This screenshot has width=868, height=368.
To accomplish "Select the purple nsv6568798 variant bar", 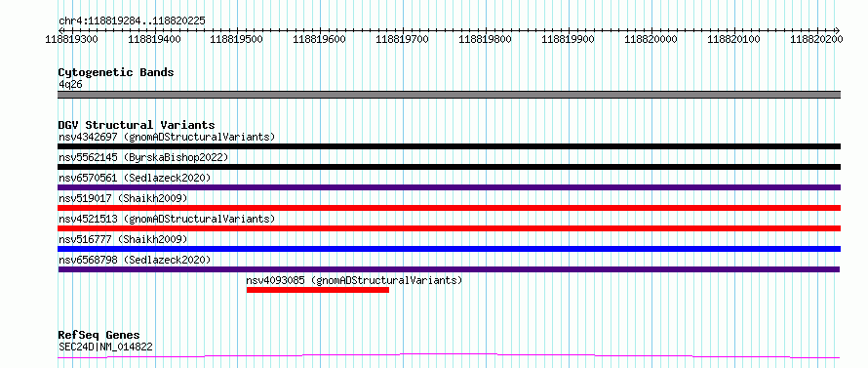I will click(x=449, y=269).
